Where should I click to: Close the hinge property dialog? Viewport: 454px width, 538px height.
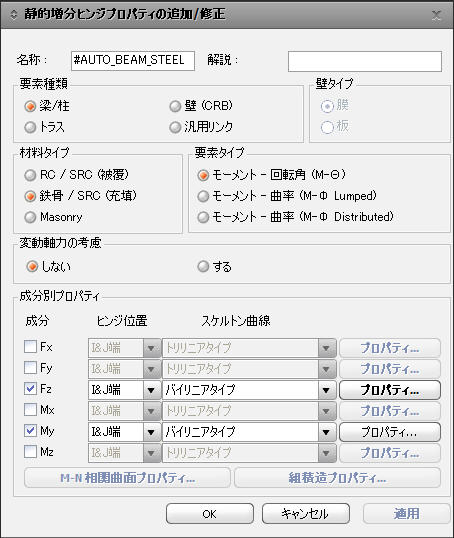click(436, 15)
